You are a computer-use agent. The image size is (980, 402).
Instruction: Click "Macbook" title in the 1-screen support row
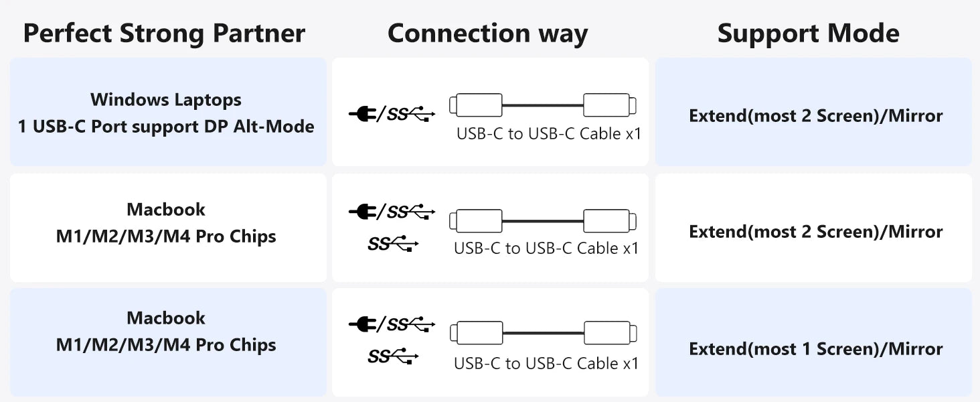[x=166, y=318]
